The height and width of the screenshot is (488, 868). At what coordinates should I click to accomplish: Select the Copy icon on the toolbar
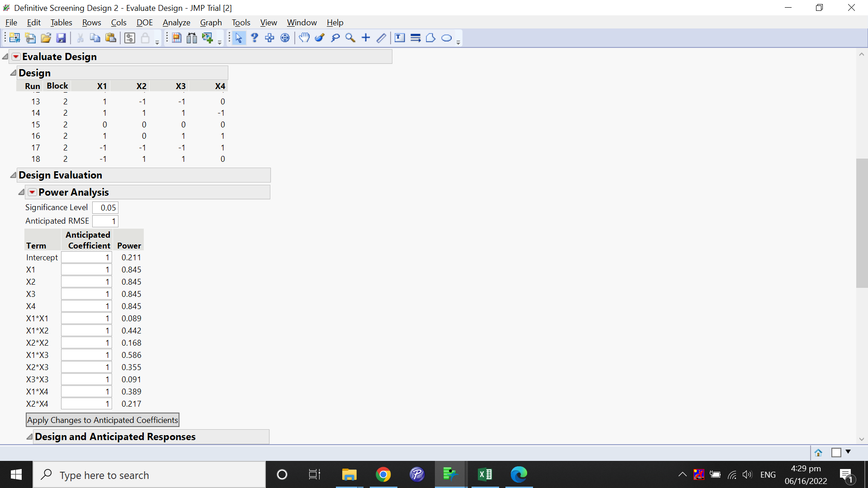click(94, 38)
